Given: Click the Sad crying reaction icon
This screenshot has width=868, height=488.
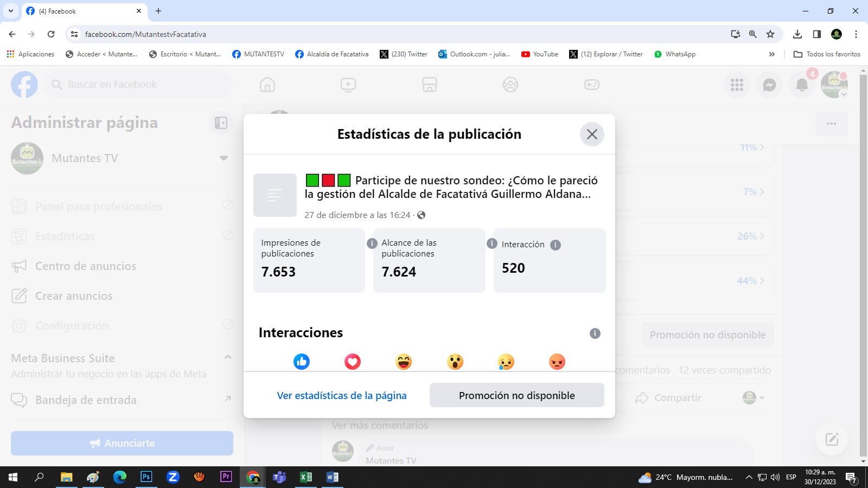Looking at the screenshot, I should pos(506,362).
